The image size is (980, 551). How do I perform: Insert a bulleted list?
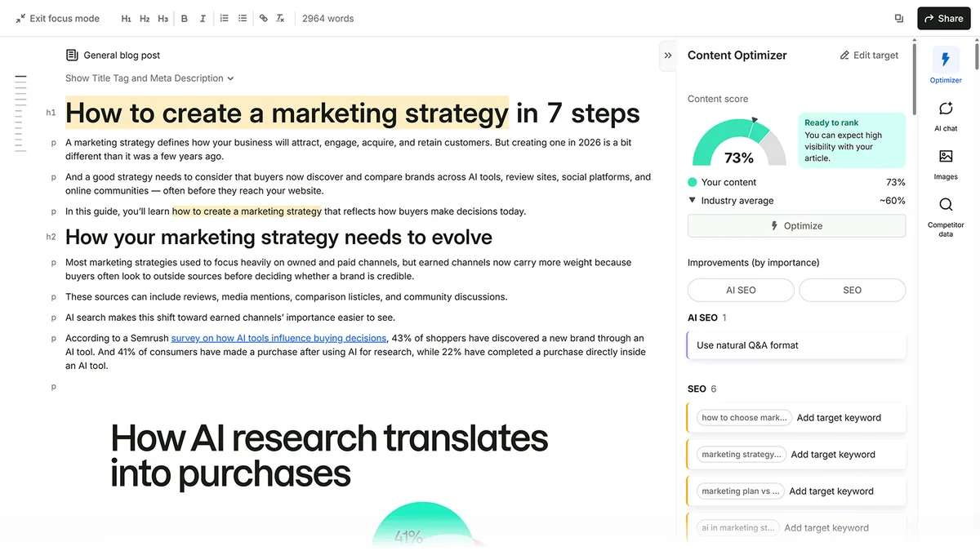(x=243, y=18)
